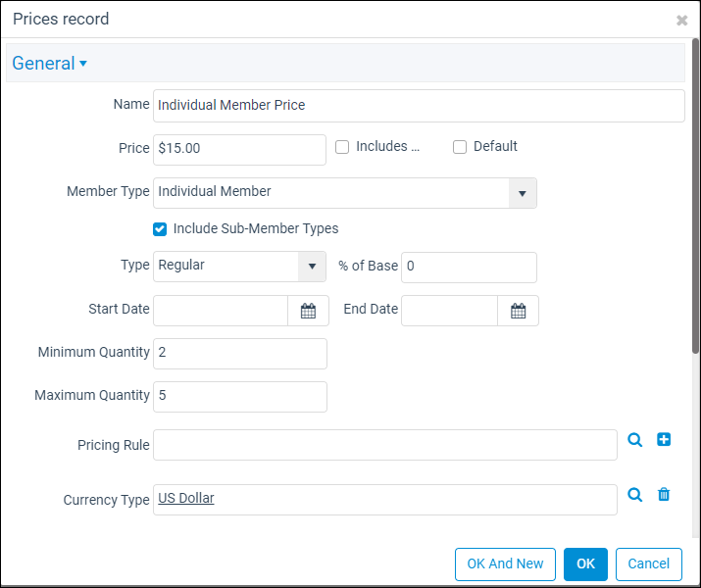This screenshot has width=701, height=588.
Task: Focus the Name input field
Action: (x=419, y=106)
